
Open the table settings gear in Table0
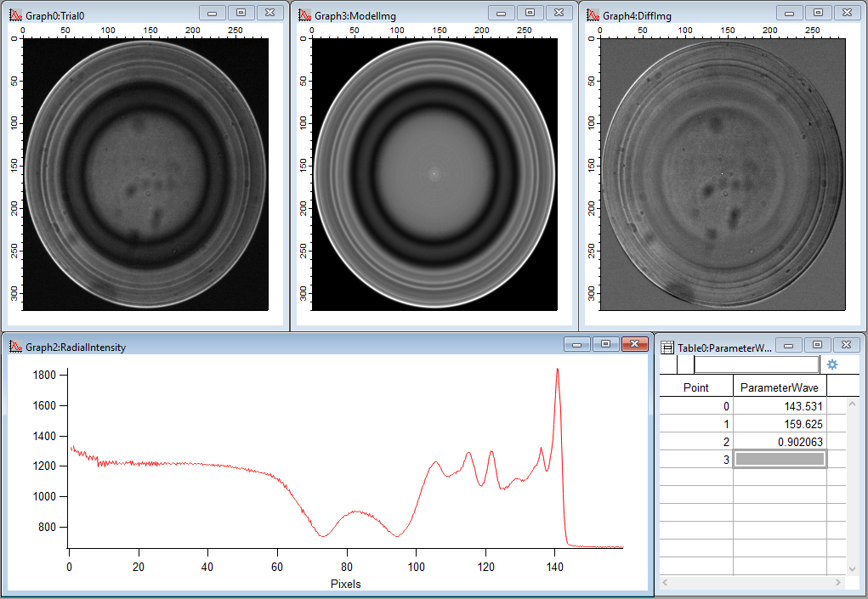(x=832, y=364)
